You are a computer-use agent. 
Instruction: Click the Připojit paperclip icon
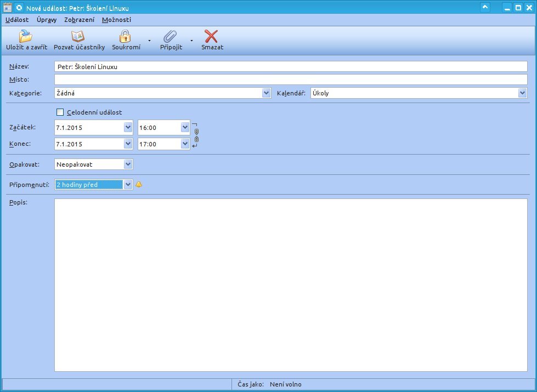[170, 36]
